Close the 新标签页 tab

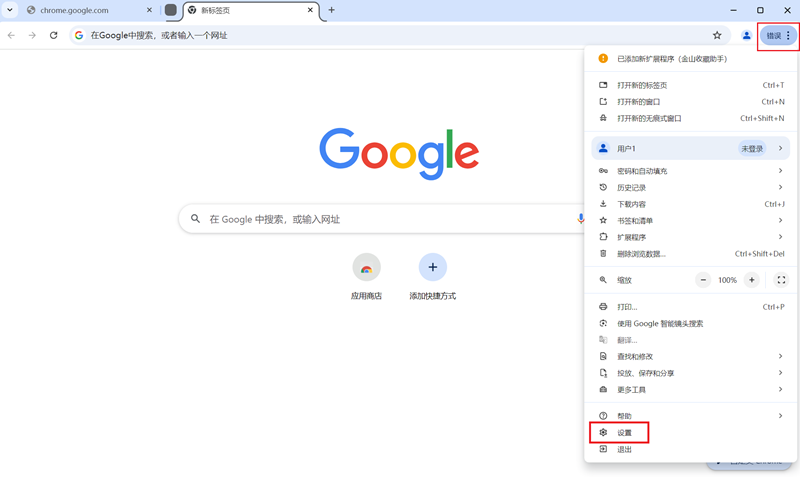click(310, 10)
